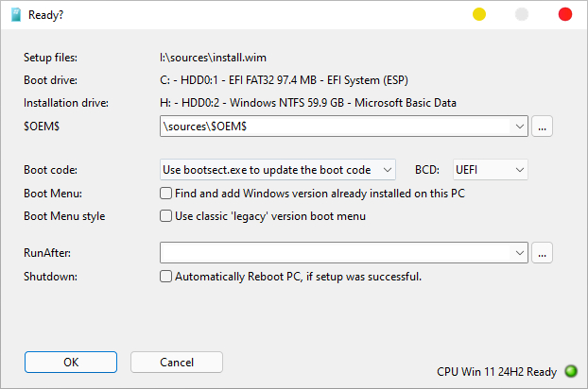
Task: Confirm setup with the OK button
Action: pos(71,362)
